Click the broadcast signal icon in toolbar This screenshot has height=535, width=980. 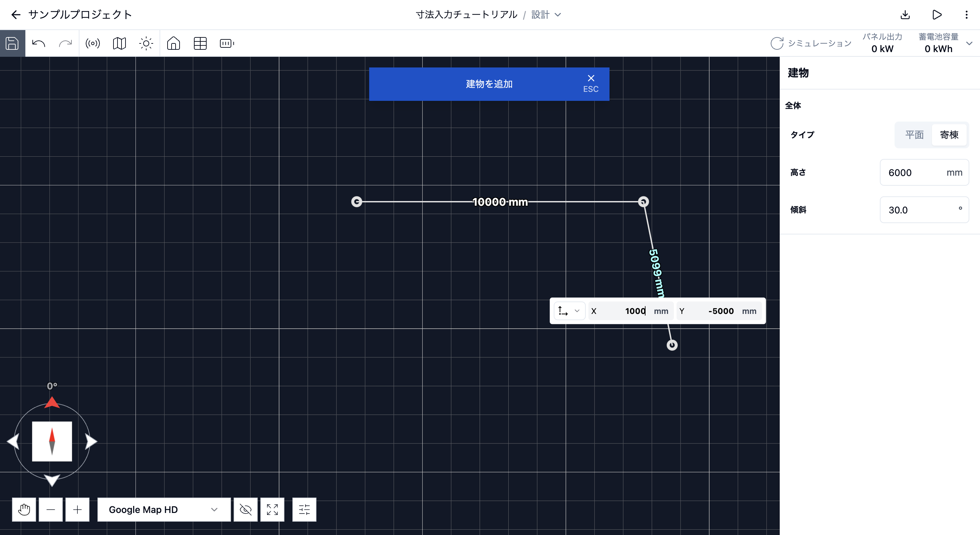93,43
